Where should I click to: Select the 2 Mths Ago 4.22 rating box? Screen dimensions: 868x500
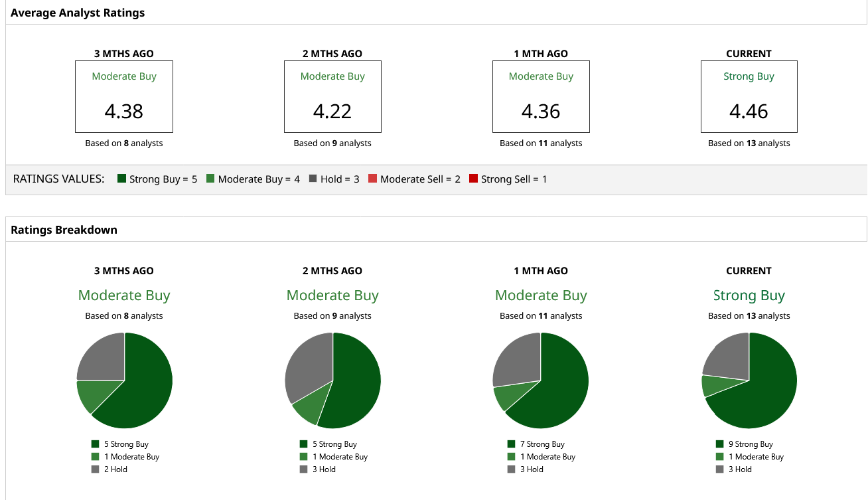pos(332,97)
